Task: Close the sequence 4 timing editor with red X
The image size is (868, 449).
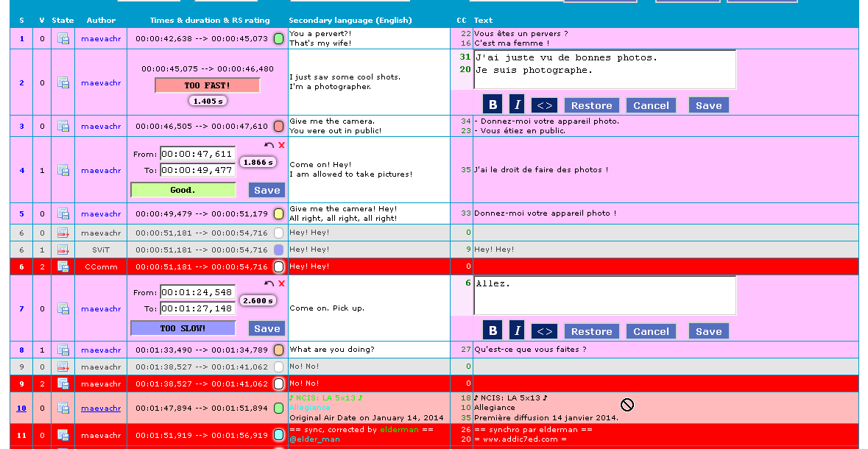Action: (x=281, y=145)
